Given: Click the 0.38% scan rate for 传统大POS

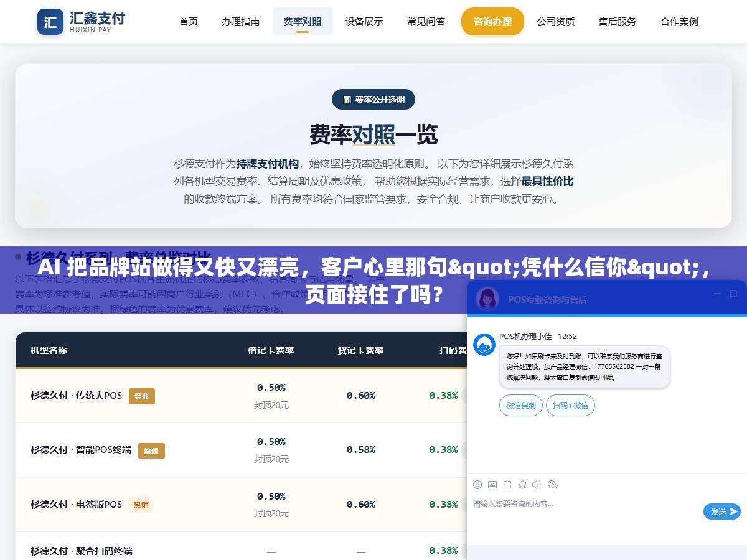Looking at the screenshot, I should click(443, 396).
